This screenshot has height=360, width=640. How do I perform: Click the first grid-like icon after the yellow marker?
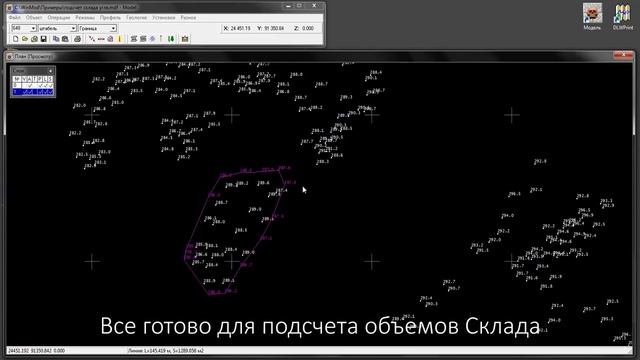click(x=133, y=39)
